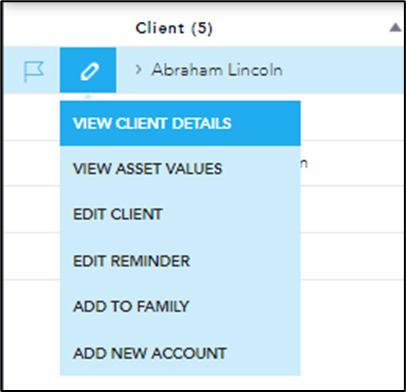Click the pencil edit icon
406x392 pixels.
point(88,70)
